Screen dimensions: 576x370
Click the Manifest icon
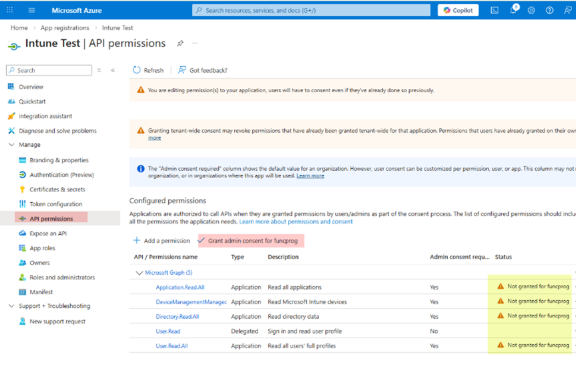pyautogui.click(x=22, y=292)
